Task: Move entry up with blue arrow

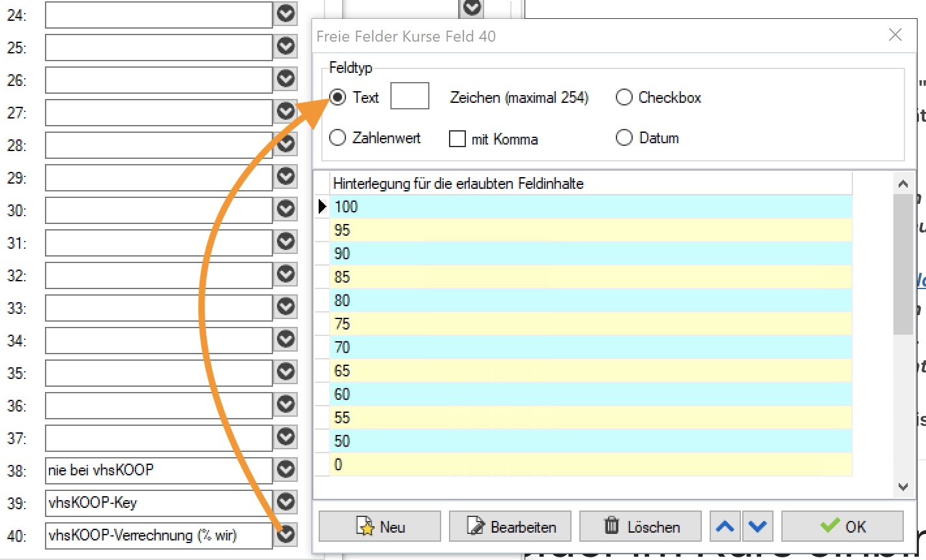Action: 725,526
